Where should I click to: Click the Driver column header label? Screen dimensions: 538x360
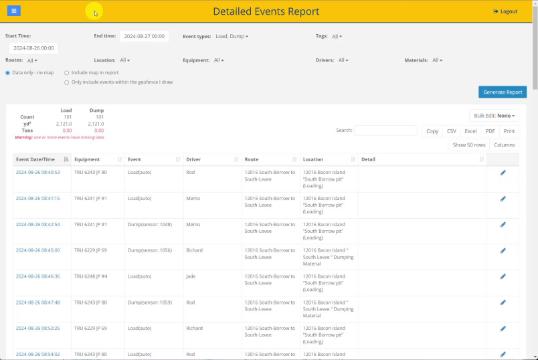coord(193,159)
